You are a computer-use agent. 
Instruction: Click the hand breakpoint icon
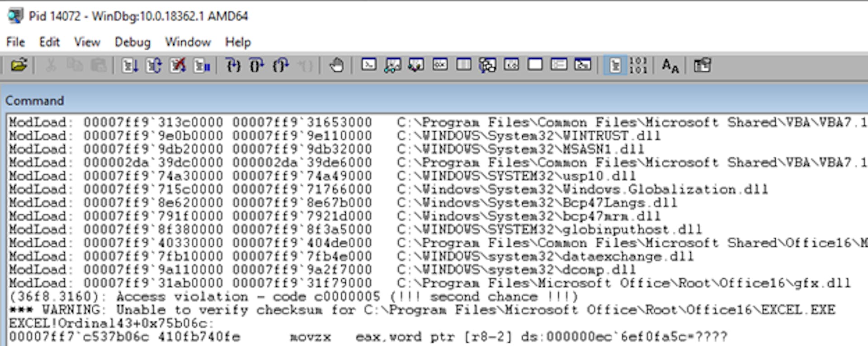[x=336, y=65]
